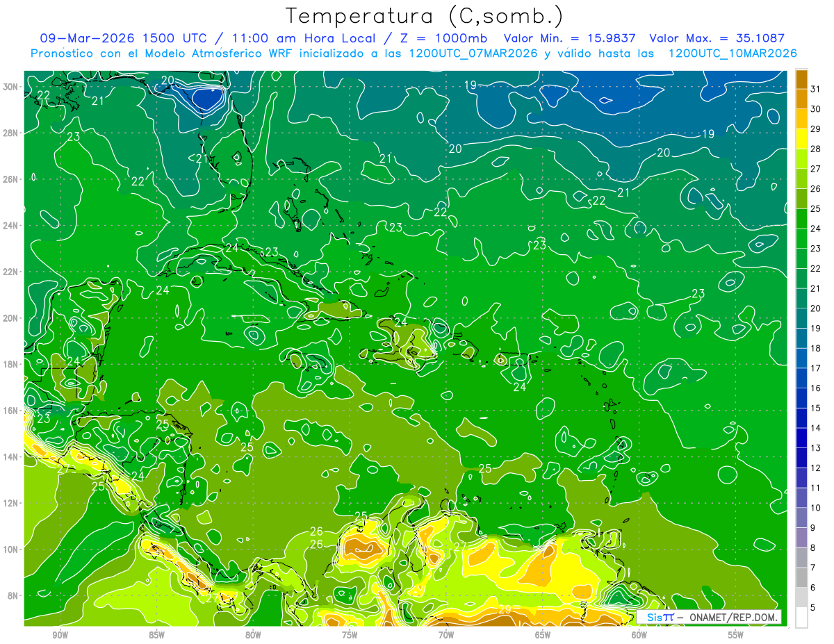
Task: Click the color bar label '16'
Action: (815, 388)
